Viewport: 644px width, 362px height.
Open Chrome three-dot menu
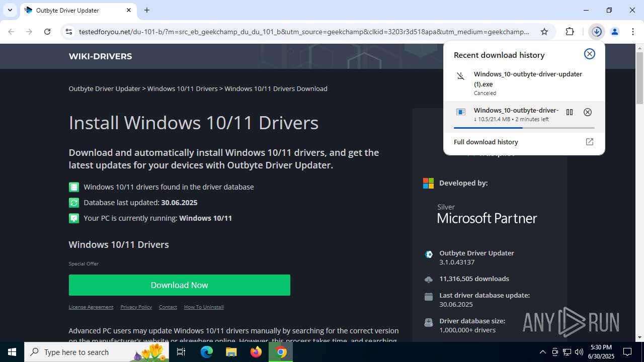click(633, 32)
